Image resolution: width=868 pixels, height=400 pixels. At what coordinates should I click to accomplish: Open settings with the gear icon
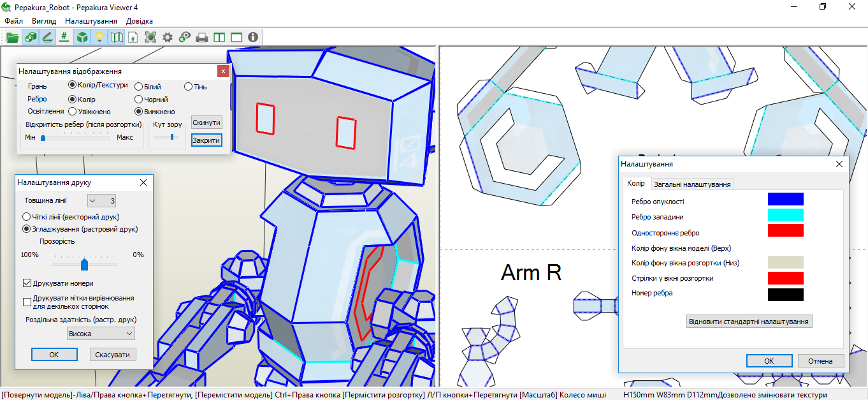click(168, 38)
